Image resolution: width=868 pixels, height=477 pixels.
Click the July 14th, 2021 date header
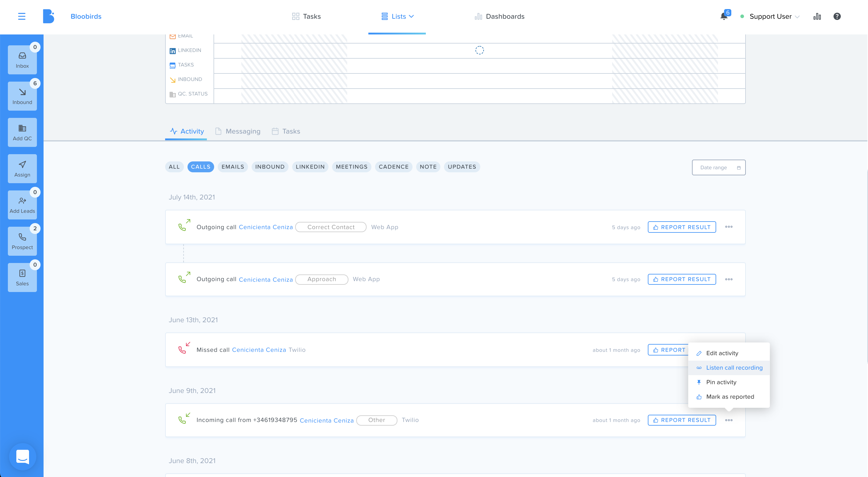tap(192, 197)
